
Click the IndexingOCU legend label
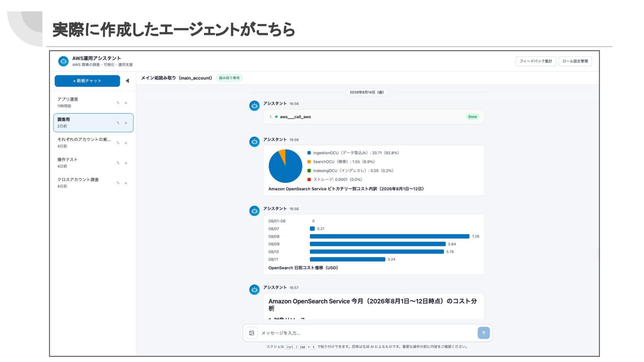point(353,171)
